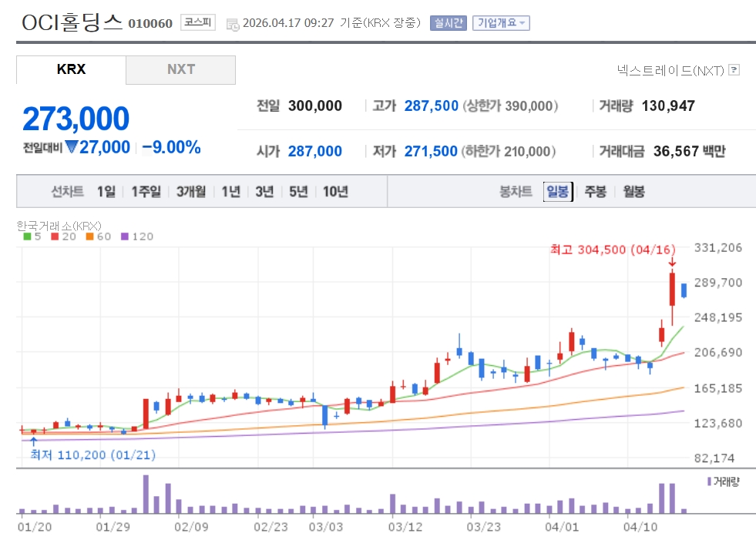756x550 pixels.
Task: Select 주봉 weekly candle chart
Action: tap(596, 192)
